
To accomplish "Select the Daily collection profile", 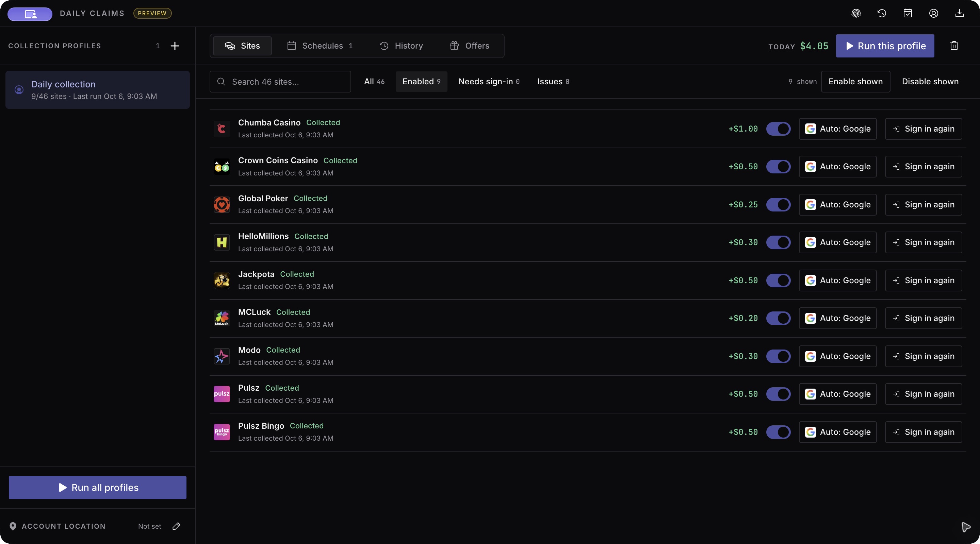I will 97,90.
